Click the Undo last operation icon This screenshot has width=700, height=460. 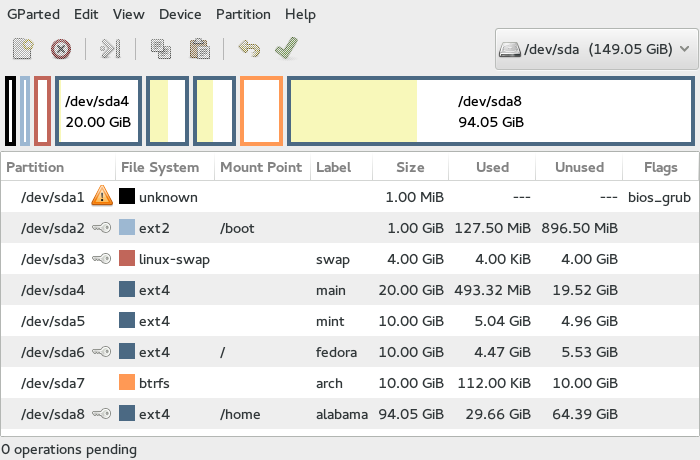248,48
